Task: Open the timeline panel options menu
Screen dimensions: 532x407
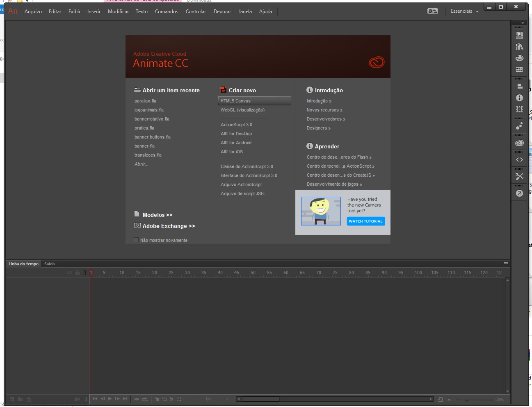Action: 506,264
